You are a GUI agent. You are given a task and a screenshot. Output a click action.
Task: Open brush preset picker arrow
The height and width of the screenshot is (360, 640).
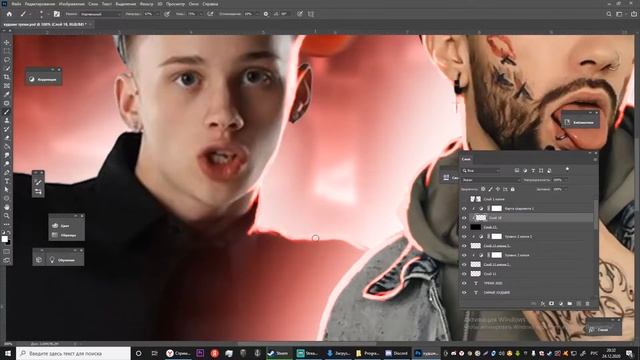[48, 14]
